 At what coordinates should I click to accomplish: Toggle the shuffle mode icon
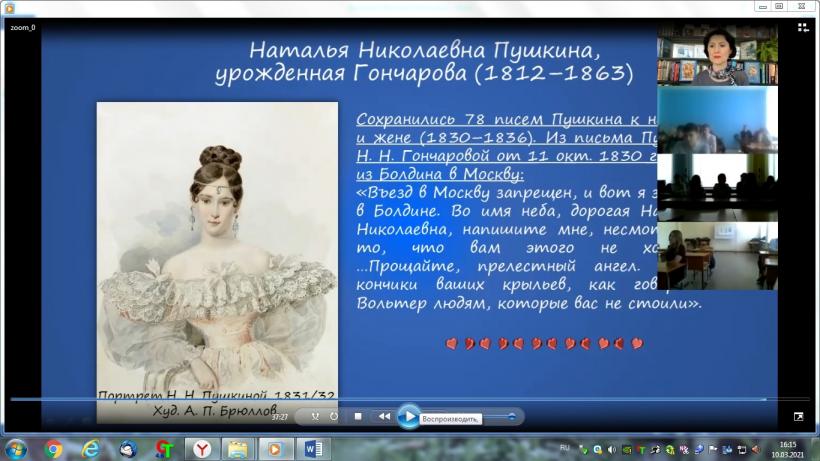(x=315, y=417)
